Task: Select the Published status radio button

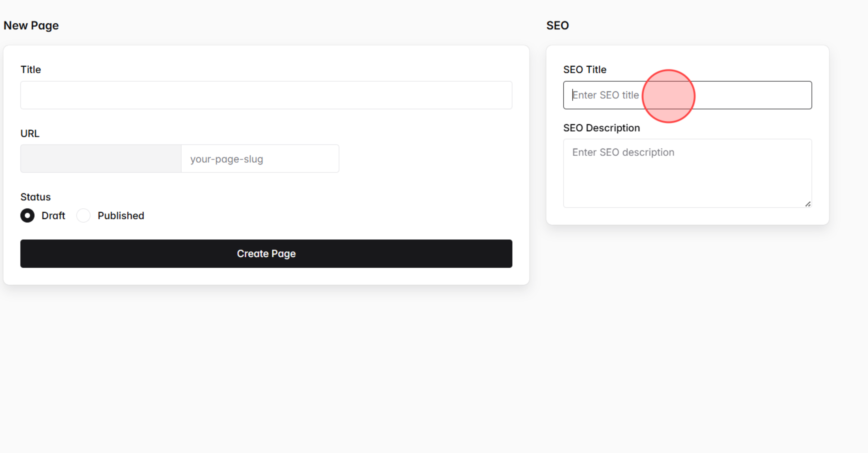Action: [x=83, y=216]
